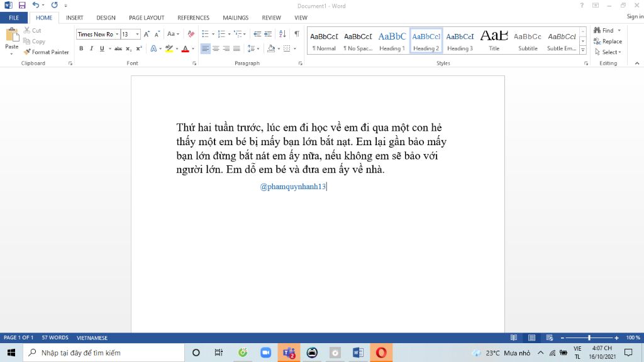Viewport: 644px width, 362px height.
Task: Open line spacing dropdown
Action: tap(253, 48)
